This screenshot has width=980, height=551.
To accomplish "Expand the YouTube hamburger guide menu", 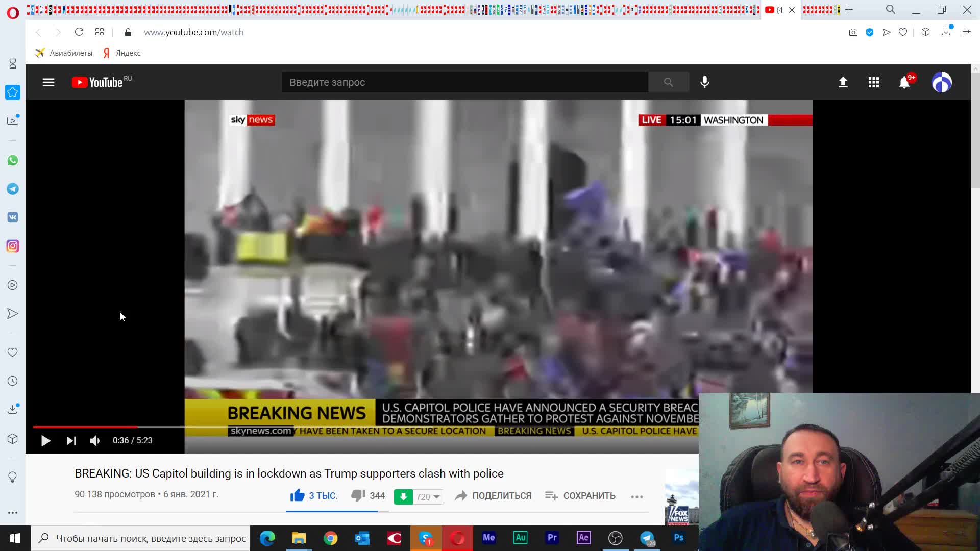I will pyautogui.click(x=48, y=82).
